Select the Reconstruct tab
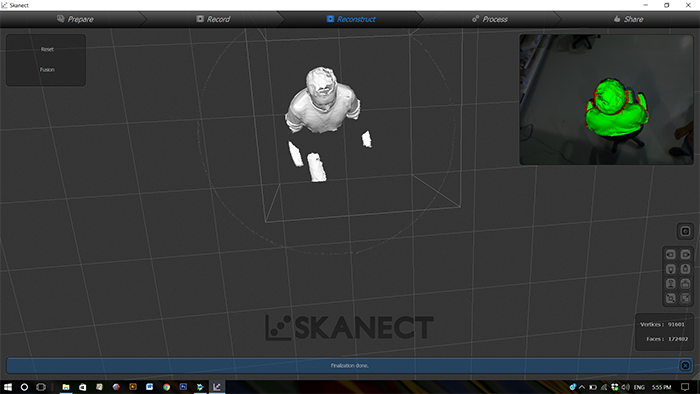 [x=351, y=19]
